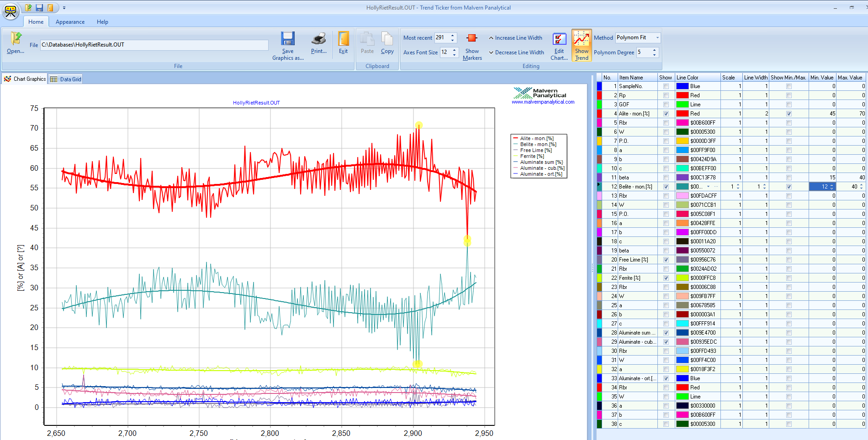This screenshot has width=868, height=440.
Task: Click Line Width column header
Action: pyautogui.click(x=756, y=78)
